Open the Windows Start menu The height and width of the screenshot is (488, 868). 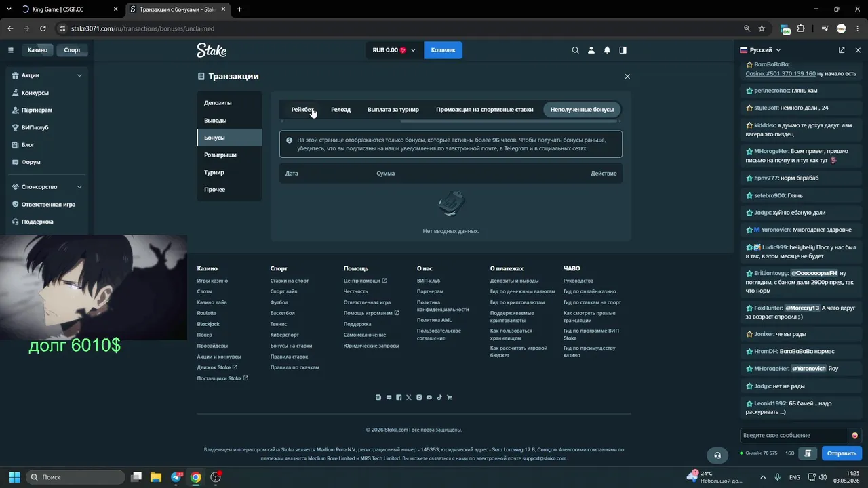coord(14,477)
